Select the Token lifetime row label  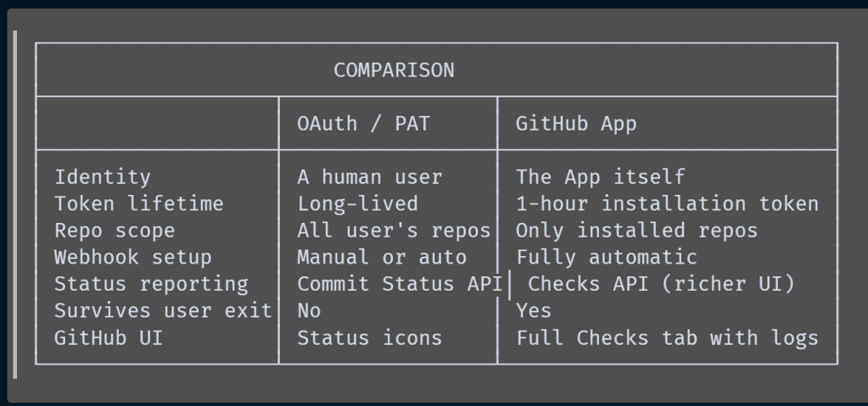coord(139,203)
